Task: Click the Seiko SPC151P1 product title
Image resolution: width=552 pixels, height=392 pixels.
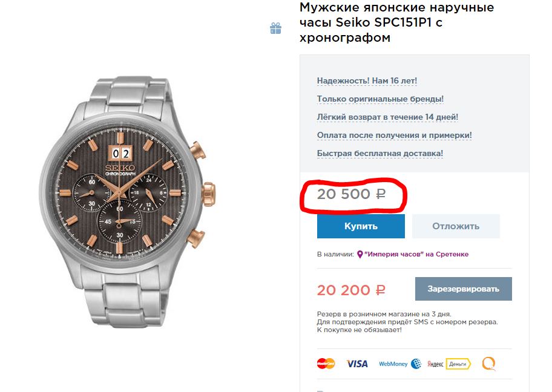Action: [x=397, y=22]
